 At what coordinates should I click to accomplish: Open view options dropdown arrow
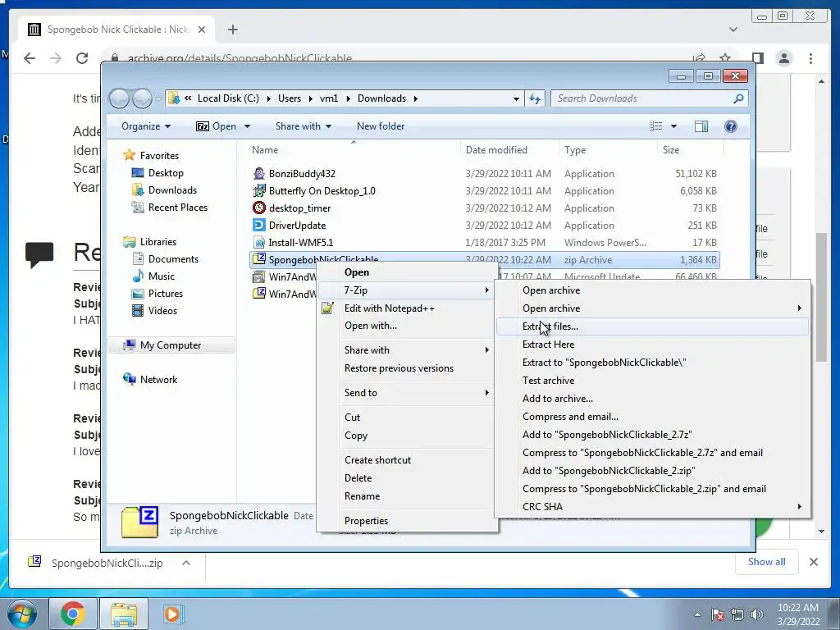click(x=674, y=126)
